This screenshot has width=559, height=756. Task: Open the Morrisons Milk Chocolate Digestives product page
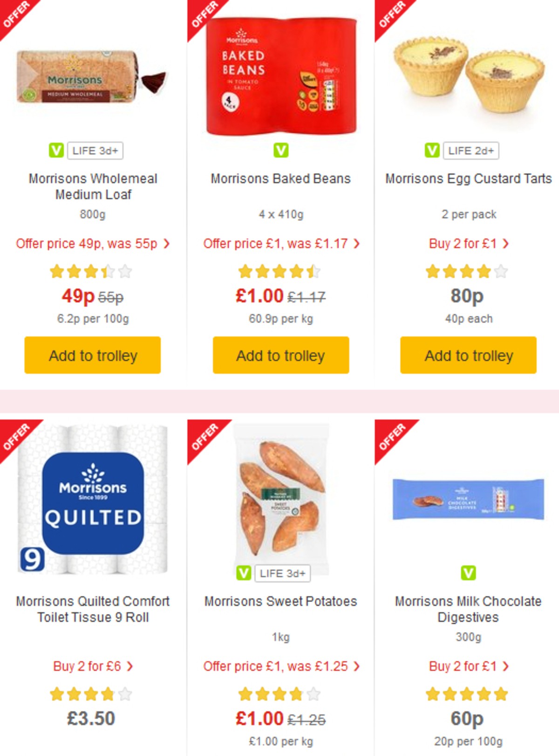(x=467, y=609)
